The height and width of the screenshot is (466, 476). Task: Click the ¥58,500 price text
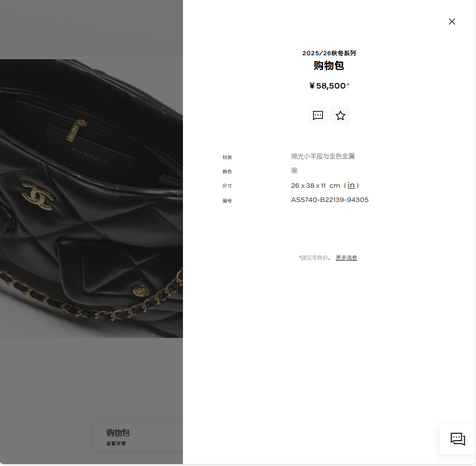pyautogui.click(x=329, y=86)
